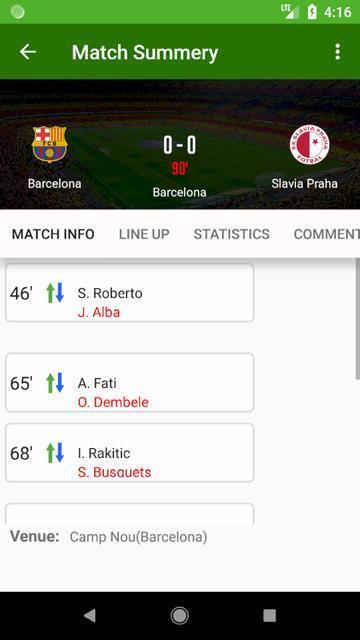Screen dimensions: 360x640
Task: Tap the substitution arrows at 68'
Action: pyautogui.click(x=55, y=453)
